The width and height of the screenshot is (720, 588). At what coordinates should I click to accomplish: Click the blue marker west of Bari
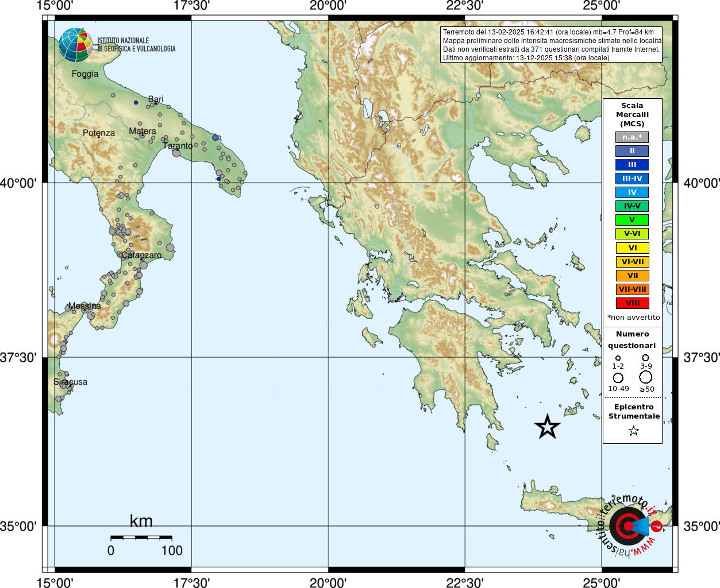coord(136,103)
